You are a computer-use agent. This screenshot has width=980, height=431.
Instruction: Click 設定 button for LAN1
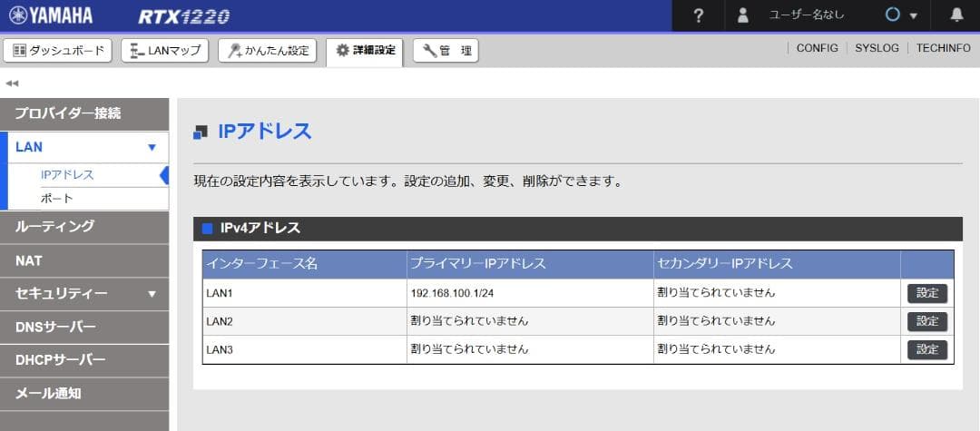coord(926,293)
